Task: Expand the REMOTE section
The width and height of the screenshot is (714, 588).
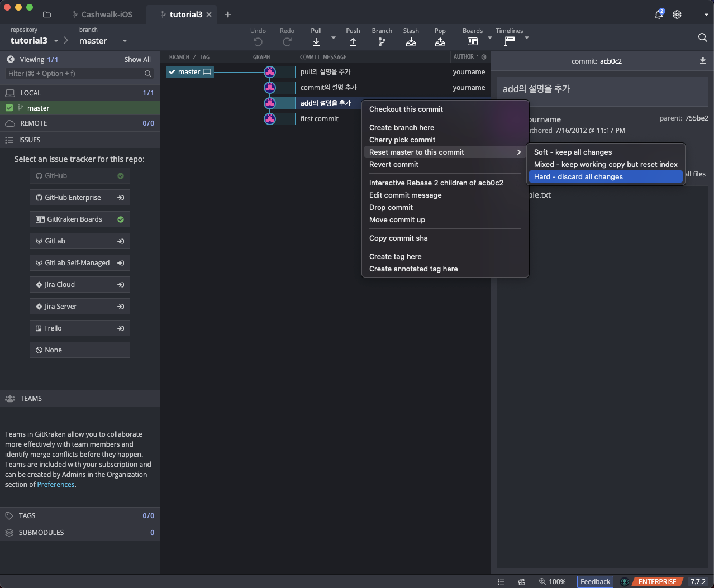Action: 34,123
